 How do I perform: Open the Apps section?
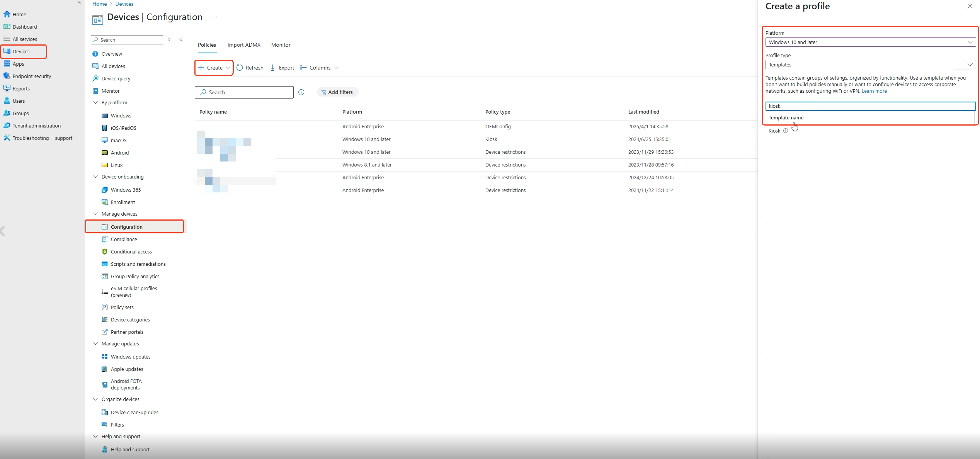pyautogui.click(x=18, y=64)
